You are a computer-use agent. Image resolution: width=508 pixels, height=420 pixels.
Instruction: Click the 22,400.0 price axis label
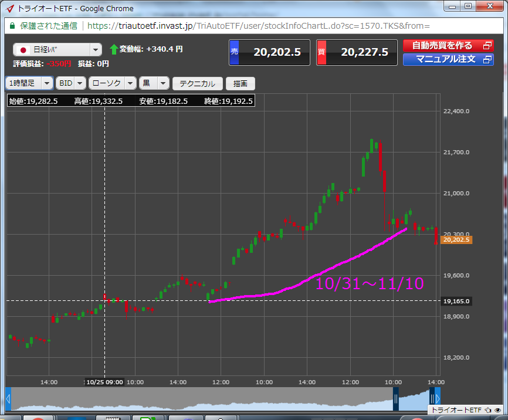pos(456,111)
